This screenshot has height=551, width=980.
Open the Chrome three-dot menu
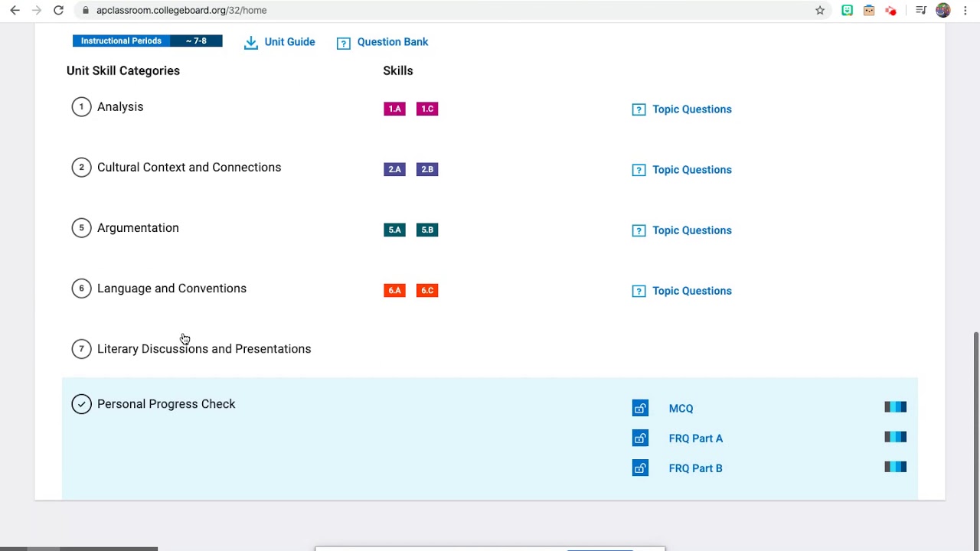click(965, 11)
